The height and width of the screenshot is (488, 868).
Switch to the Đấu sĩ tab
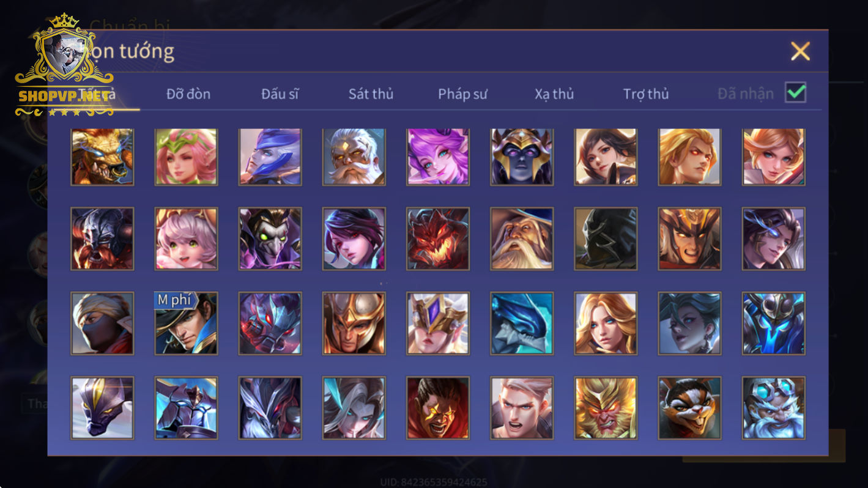[x=280, y=94]
